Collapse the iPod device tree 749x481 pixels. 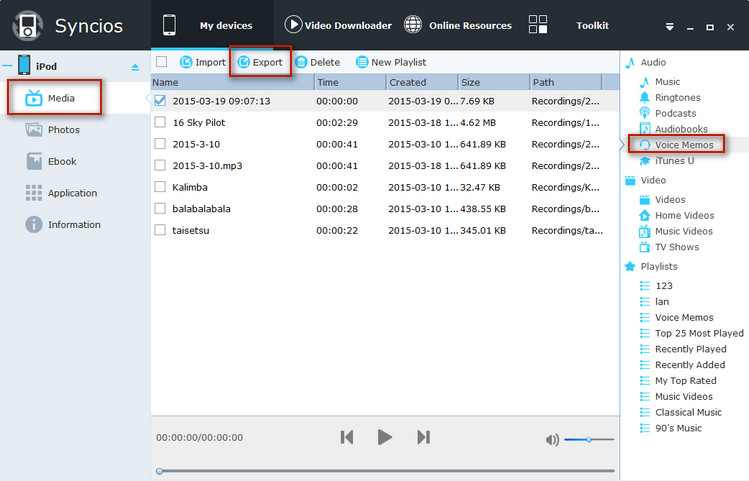tap(8, 67)
